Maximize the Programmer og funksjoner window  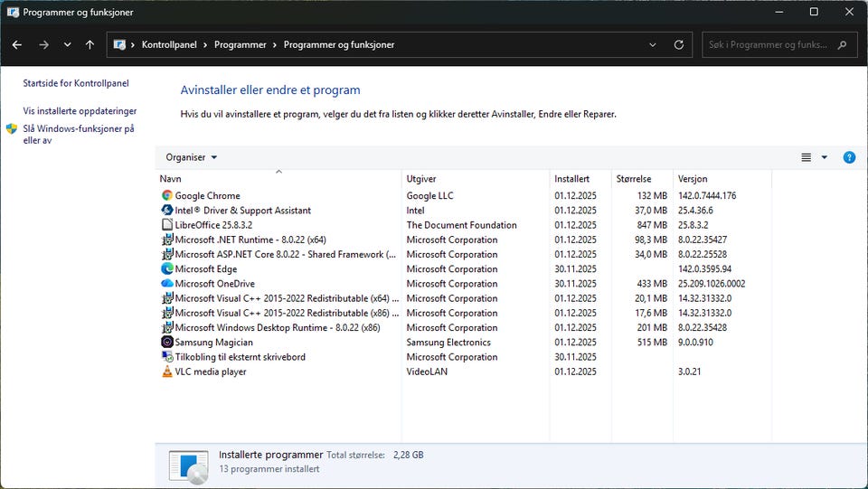click(x=814, y=12)
